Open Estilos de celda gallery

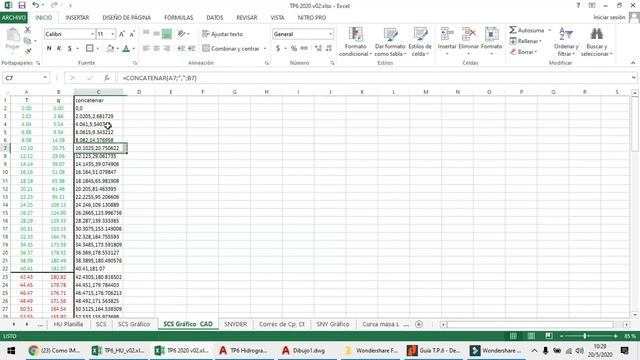(x=420, y=42)
